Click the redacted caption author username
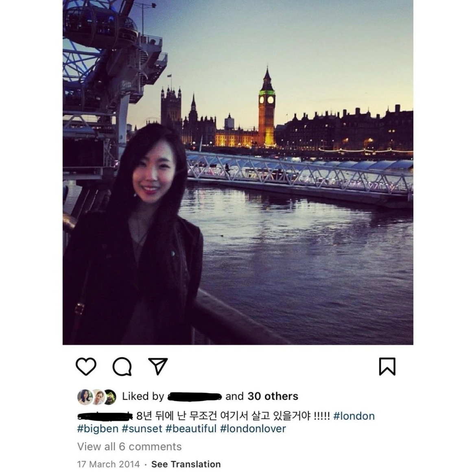The height and width of the screenshot is (474, 476). tap(105, 416)
